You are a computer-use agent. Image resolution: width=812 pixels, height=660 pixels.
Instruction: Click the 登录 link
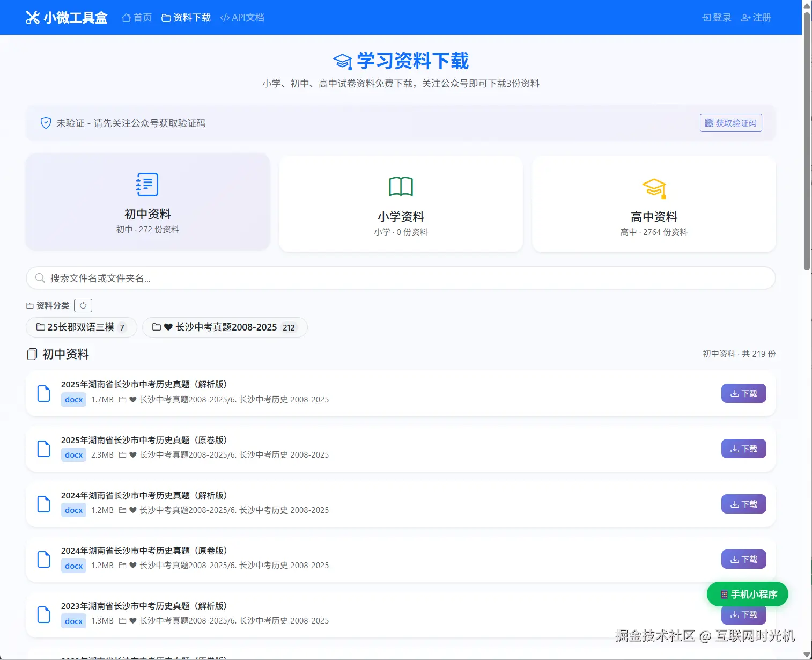(717, 18)
